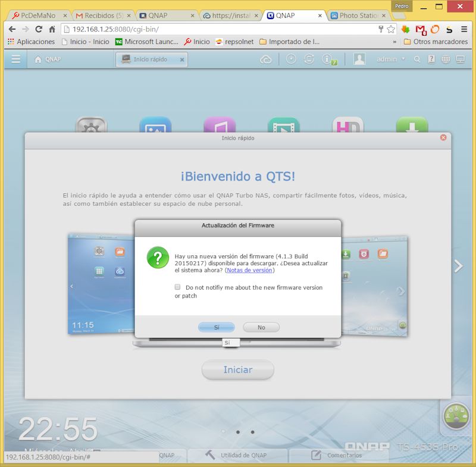Enable 'Do not notify me' firmware checkbox
Image resolution: width=476 pixels, height=467 pixels.
point(177,287)
